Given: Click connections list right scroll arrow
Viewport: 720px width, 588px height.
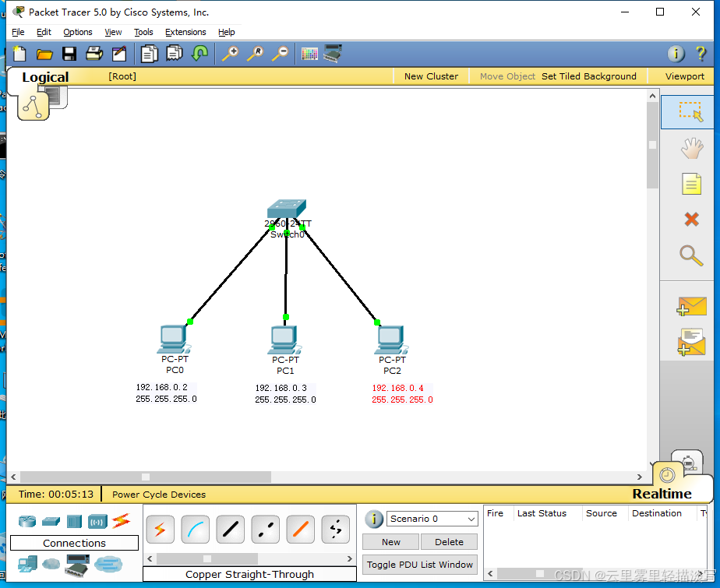Looking at the screenshot, I should (x=349, y=558).
